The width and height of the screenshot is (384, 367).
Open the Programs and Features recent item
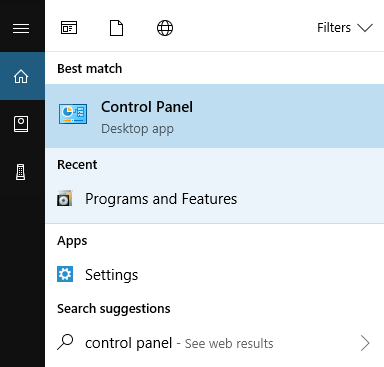point(215,199)
